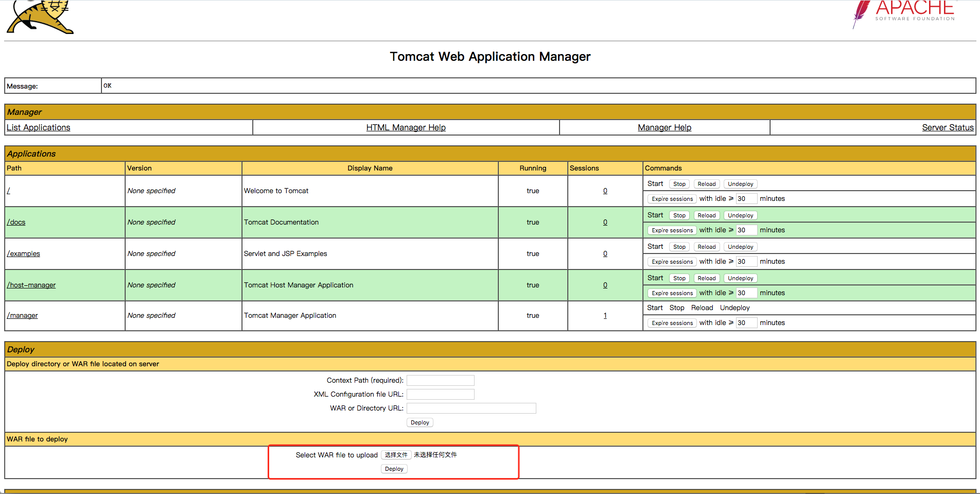Click idle minutes field for /examples
980x494 pixels.
(x=746, y=262)
